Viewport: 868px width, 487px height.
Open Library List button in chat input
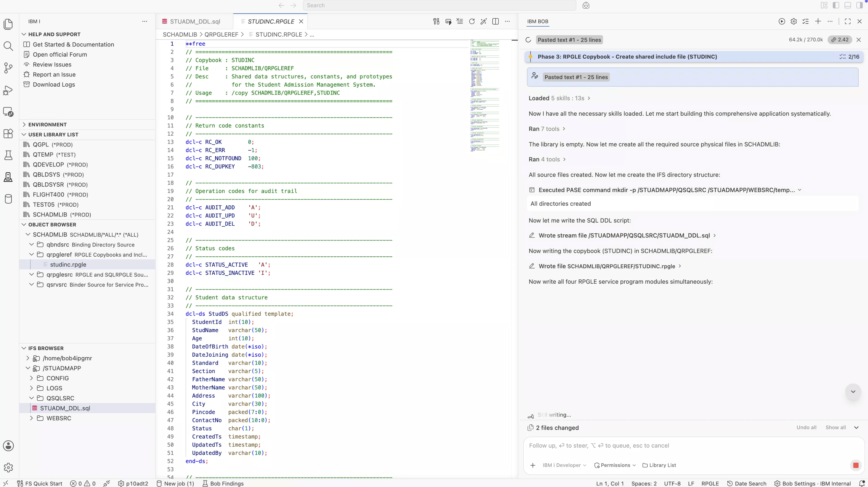[x=659, y=466]
